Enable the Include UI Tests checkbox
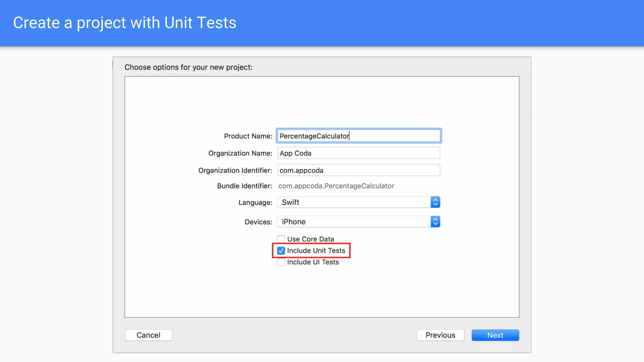The image size is (644, 362). tap(281, 262)
